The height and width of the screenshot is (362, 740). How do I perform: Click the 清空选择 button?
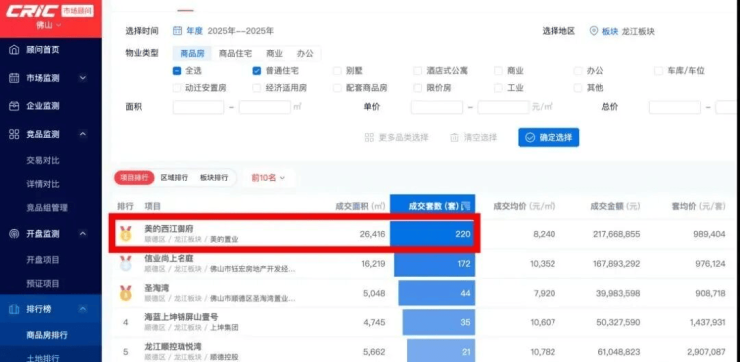pyautogui.click(x=473, y=138)
